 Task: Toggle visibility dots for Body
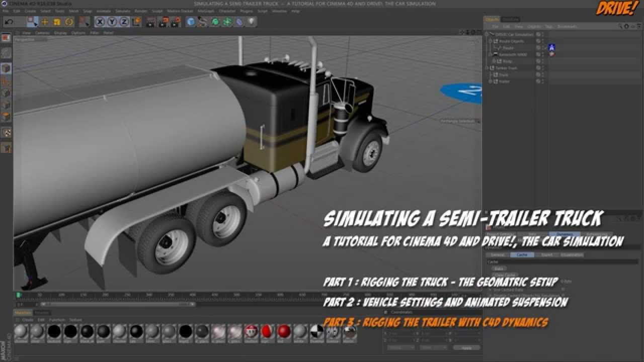point(543,61)
